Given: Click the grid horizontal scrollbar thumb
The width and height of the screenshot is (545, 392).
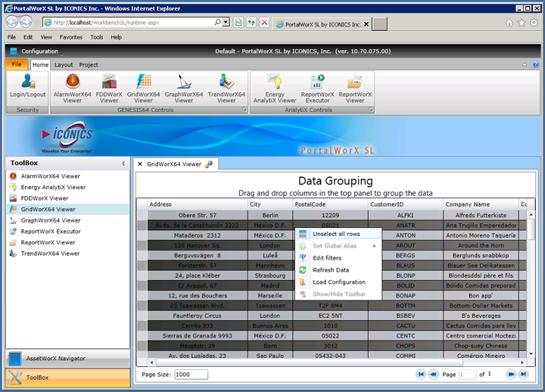Looking at the screenshot, I should click(310, 362).
